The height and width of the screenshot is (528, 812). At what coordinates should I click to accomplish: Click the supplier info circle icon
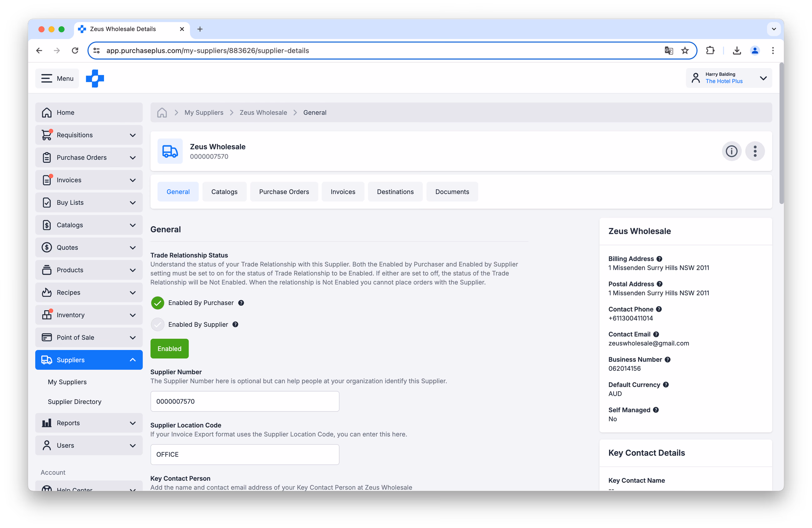coord(731,151)
